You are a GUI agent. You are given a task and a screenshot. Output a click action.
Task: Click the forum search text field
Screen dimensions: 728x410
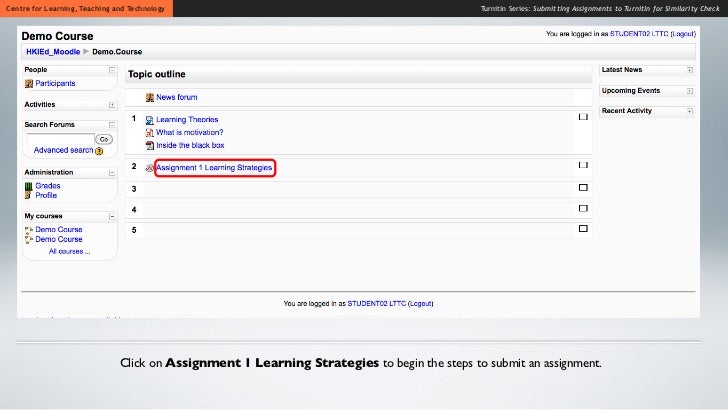coord(60,139)
